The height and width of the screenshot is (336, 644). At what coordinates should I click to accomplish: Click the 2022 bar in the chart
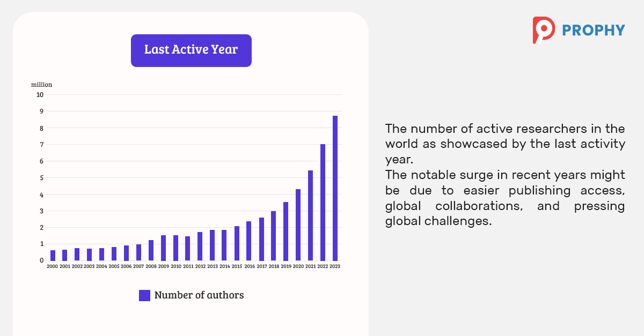point(323,203)
